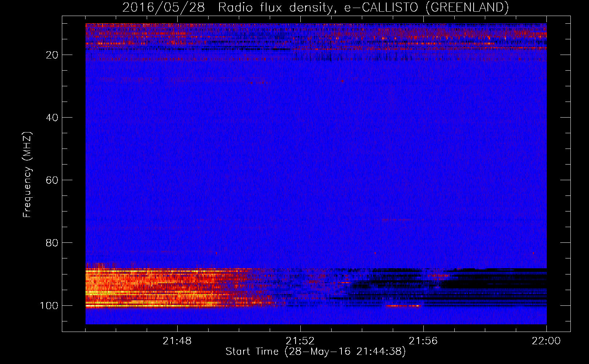Click the 22:00 time tick label

[x=546, y=341]
